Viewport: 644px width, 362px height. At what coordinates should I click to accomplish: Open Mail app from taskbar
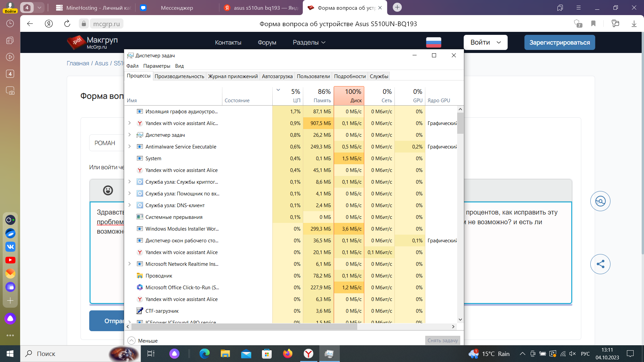(246, 354)
